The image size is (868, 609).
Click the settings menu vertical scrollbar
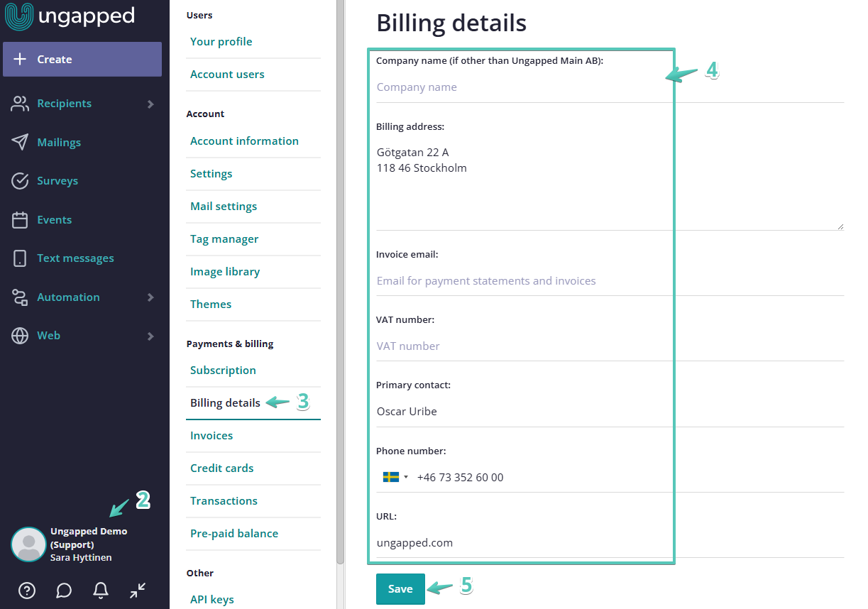point(341,284)
